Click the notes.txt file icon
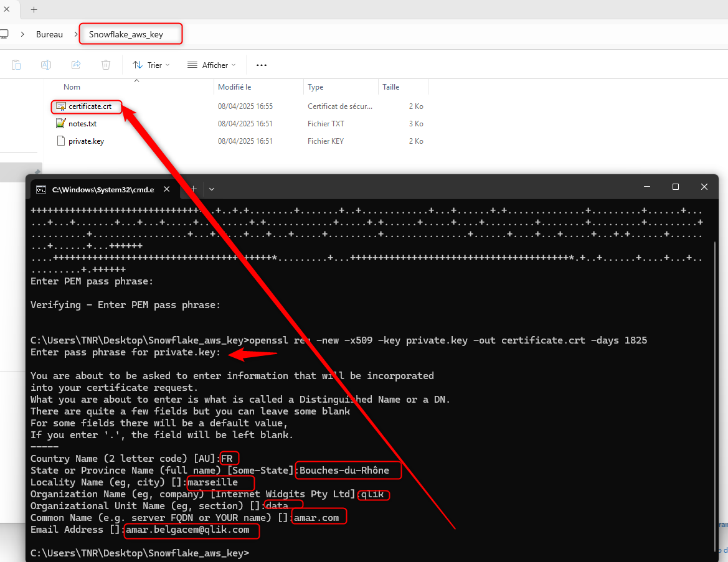This screenshot has width=728, height=562. tap(60, 124)
